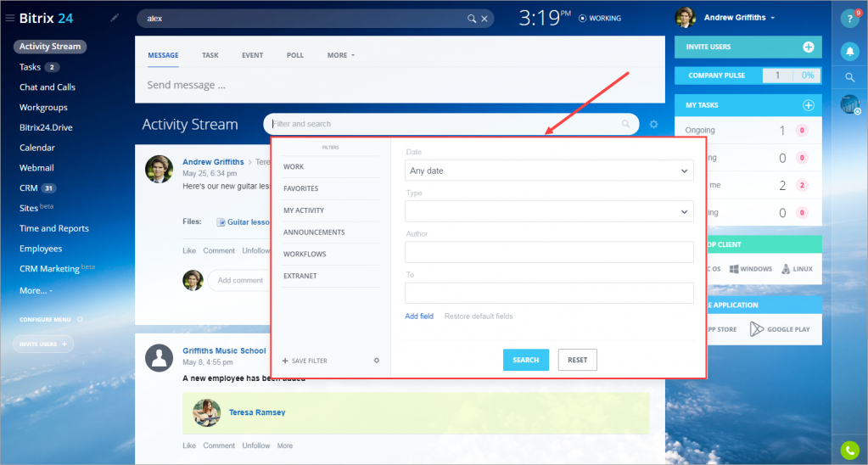The width and height of the screenshot is (868, 465).
Task: Add a task with My Tasks plus icon
Action: click(x=809, y=105)
